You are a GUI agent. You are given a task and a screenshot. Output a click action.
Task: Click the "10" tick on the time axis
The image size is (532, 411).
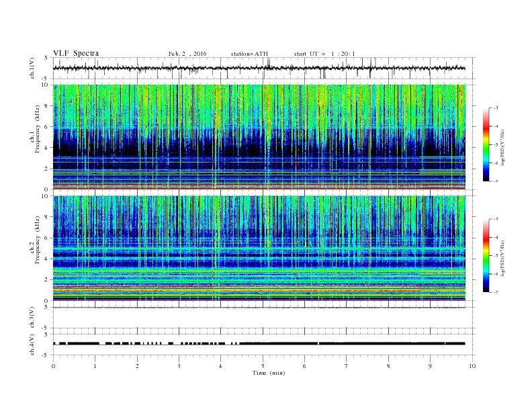coord(472,366)
